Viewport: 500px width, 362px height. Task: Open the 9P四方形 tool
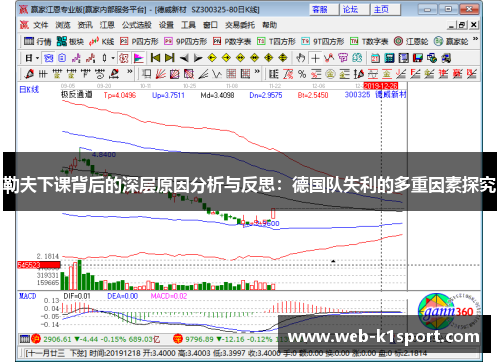coord(185,41)
